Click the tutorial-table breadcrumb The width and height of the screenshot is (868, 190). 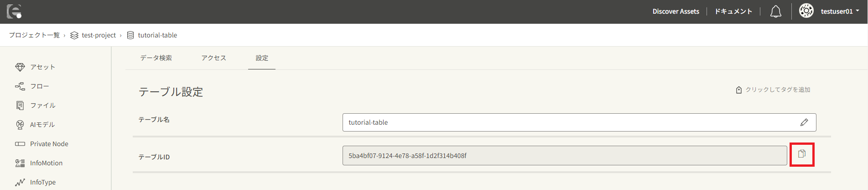(157, 35)
